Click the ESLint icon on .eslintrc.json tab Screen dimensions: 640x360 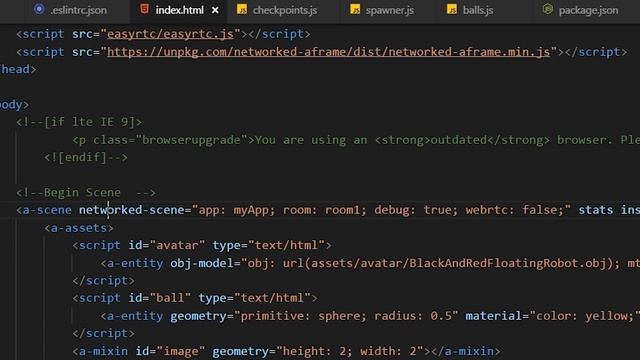39,9
